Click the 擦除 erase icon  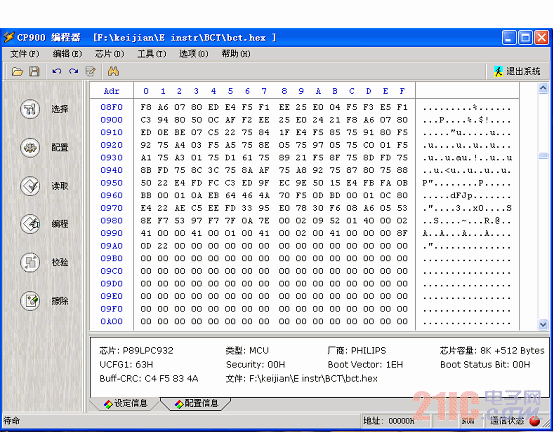[30, 301]
